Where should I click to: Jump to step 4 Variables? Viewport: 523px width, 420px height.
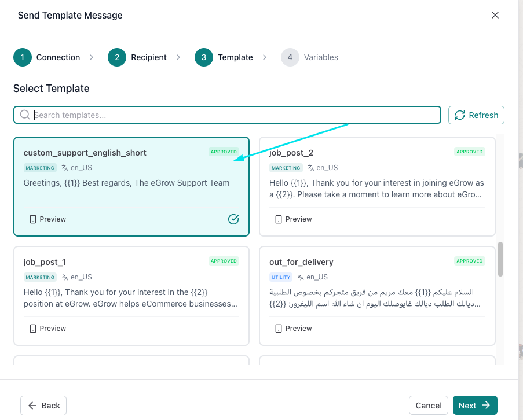pos(310,57)
